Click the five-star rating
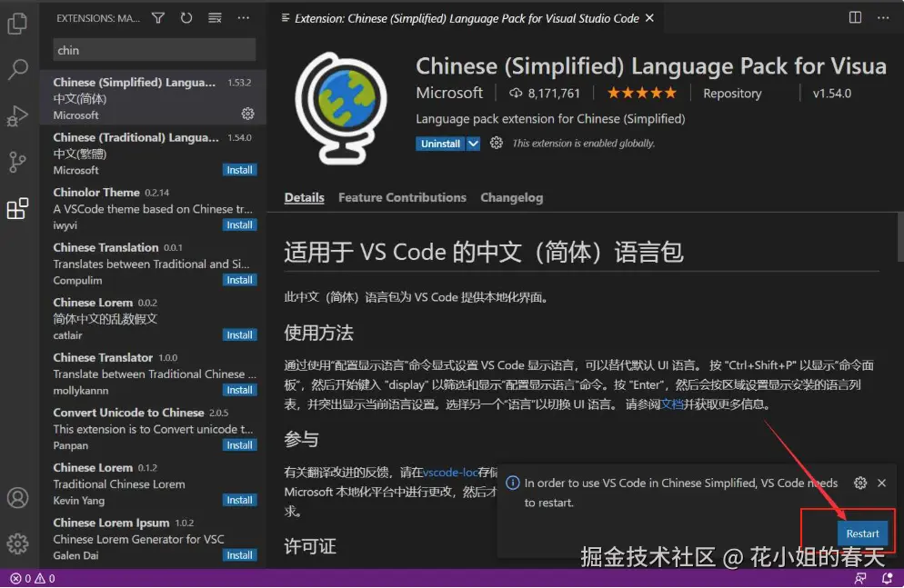This screenshot has width=904, height=588. [x=642, y=93]
